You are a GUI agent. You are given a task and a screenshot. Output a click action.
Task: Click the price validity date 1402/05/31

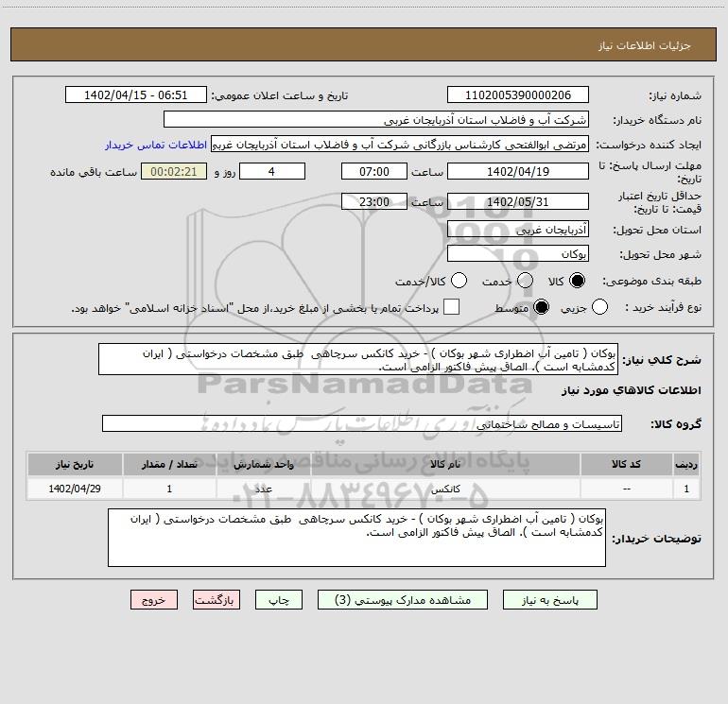point(518,201)
